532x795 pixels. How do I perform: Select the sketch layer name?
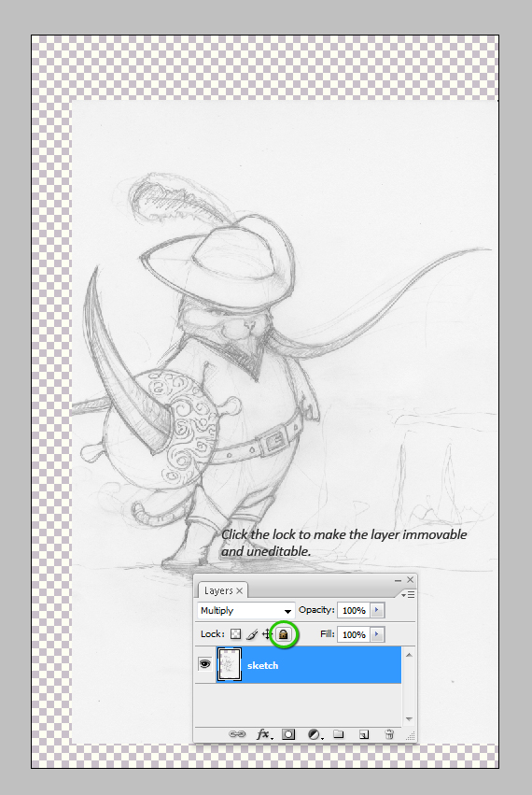click(x=262, y=665)
